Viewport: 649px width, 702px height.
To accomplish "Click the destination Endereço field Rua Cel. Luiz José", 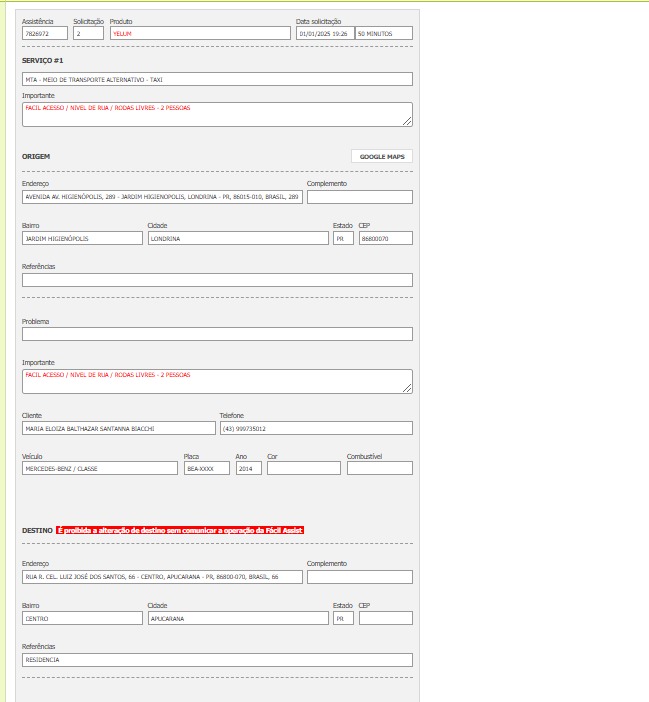I will coord(162,577).
